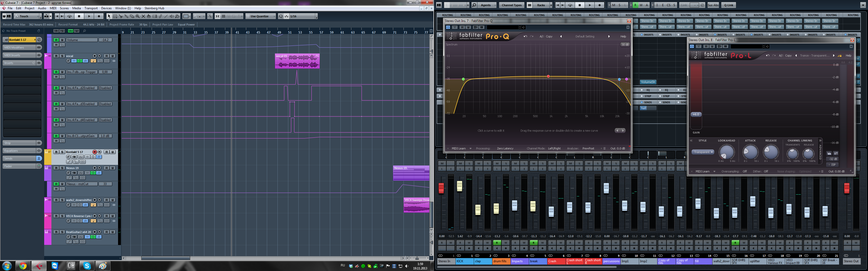Open the Devices menu
The width and height of the screenshot is (868, 271).
click(106, 8)
